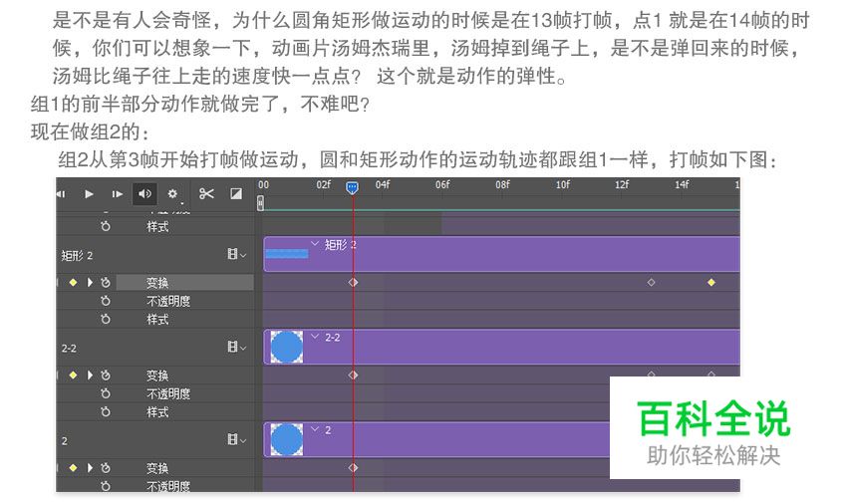
Task: Collapse the clip 2 chevron in timeline
Action: pos(315,429)
